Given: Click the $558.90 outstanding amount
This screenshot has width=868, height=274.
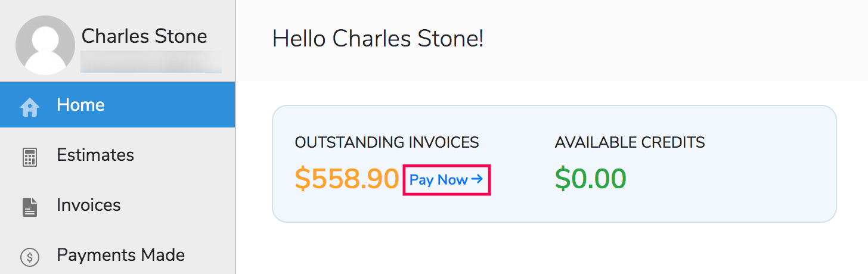Looking at the screenshot, I should (346, 179).
